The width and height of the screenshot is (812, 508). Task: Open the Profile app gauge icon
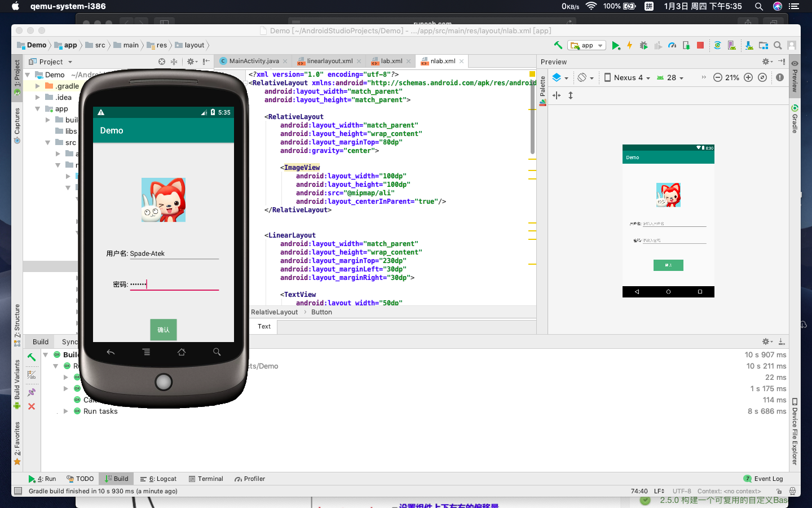672,45
